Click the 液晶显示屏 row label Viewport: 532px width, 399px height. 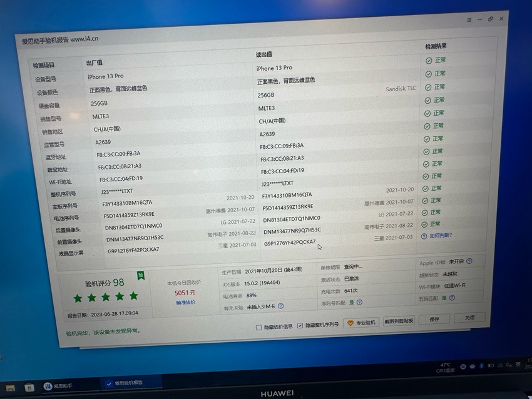[x=71, y=253]
